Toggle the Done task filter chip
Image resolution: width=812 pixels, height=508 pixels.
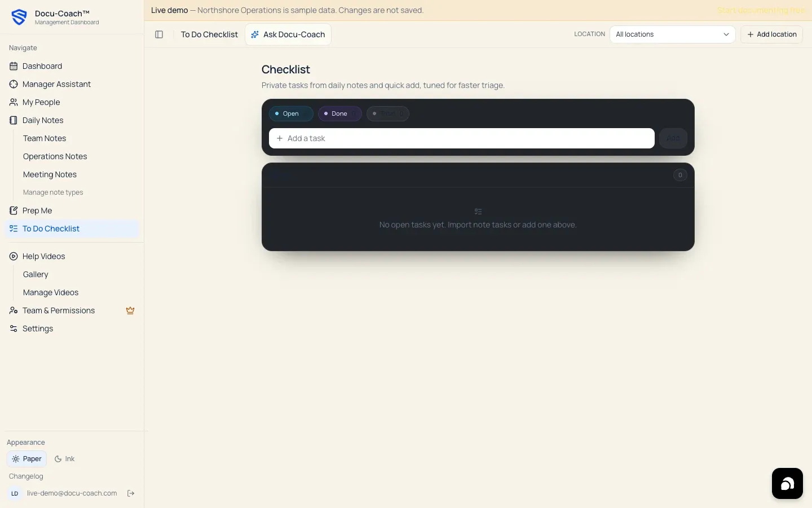point(339,113)
